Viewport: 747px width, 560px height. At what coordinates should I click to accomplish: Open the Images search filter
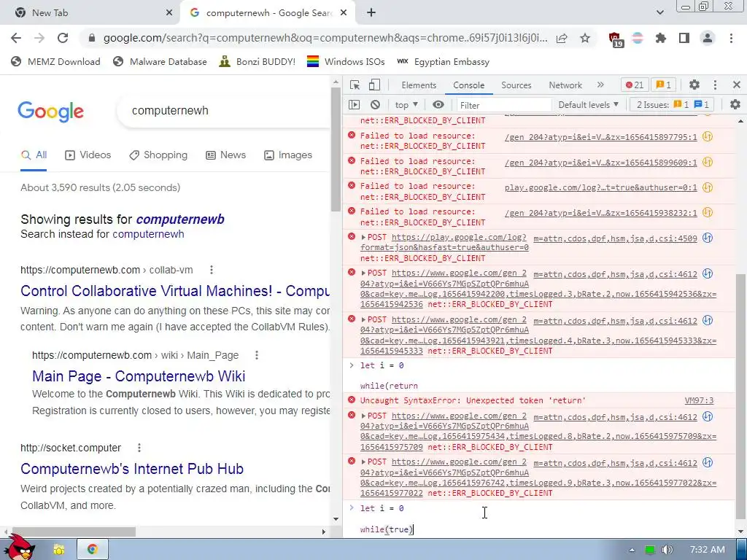[288, 155]
